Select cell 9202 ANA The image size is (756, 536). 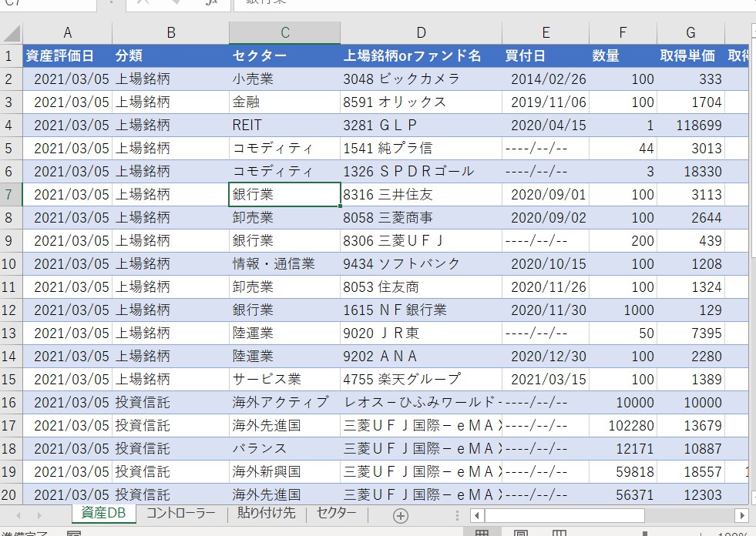click(421, 357)
